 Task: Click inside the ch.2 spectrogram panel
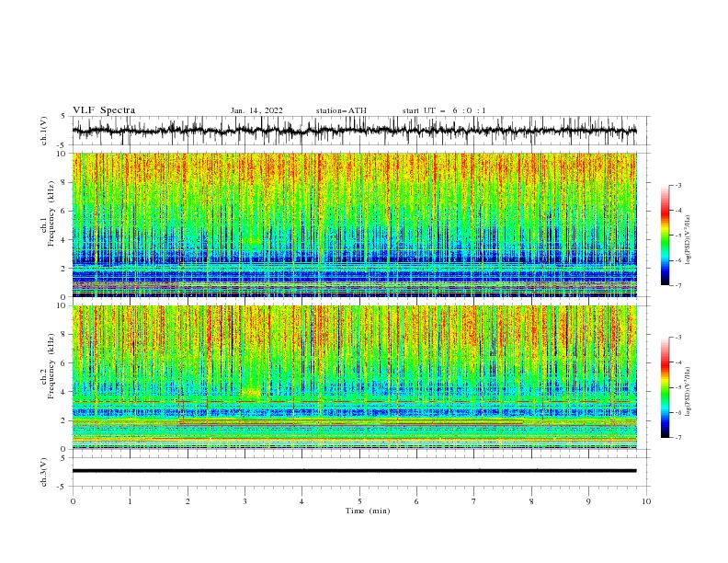pyautogui.click(x=354, y=377)
